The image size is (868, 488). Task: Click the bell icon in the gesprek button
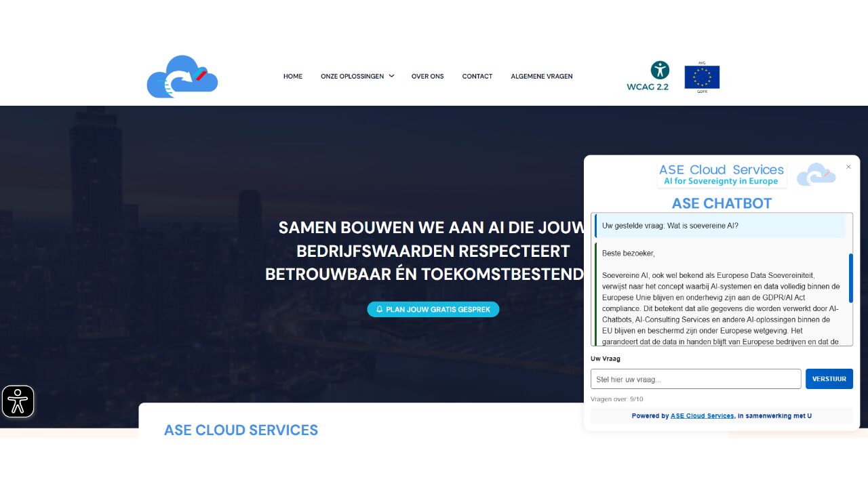pyautogui.click(x=380, y=309)
